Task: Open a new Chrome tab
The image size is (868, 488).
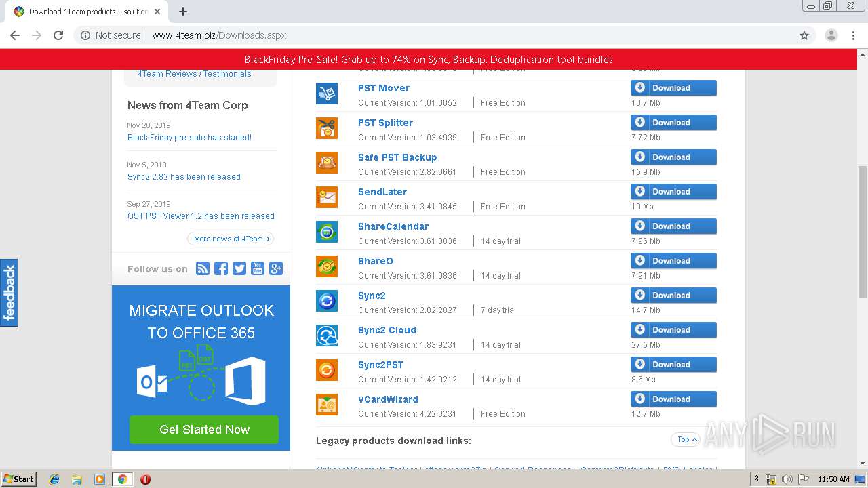Action: pos(183,12)
